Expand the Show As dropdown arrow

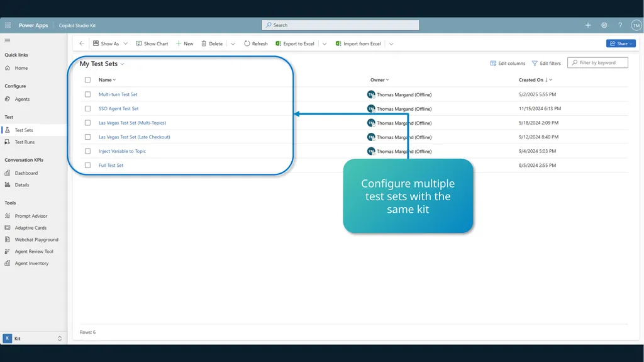point(126,43)
